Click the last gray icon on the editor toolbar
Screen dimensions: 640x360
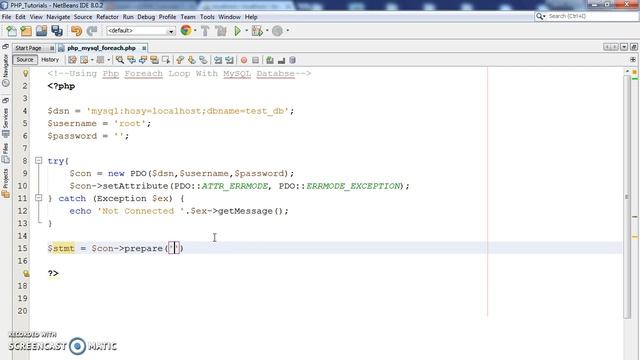tap(292, 60)
